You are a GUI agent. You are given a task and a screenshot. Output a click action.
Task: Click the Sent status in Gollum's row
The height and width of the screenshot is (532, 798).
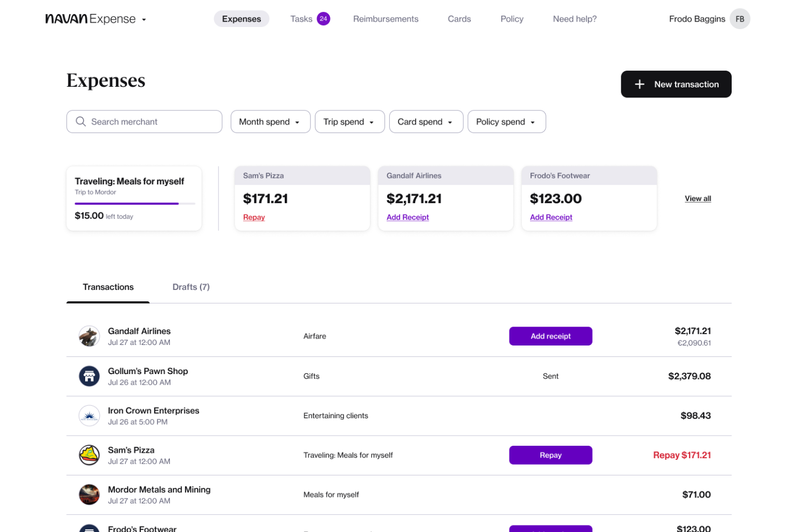(x=551, y=376)
